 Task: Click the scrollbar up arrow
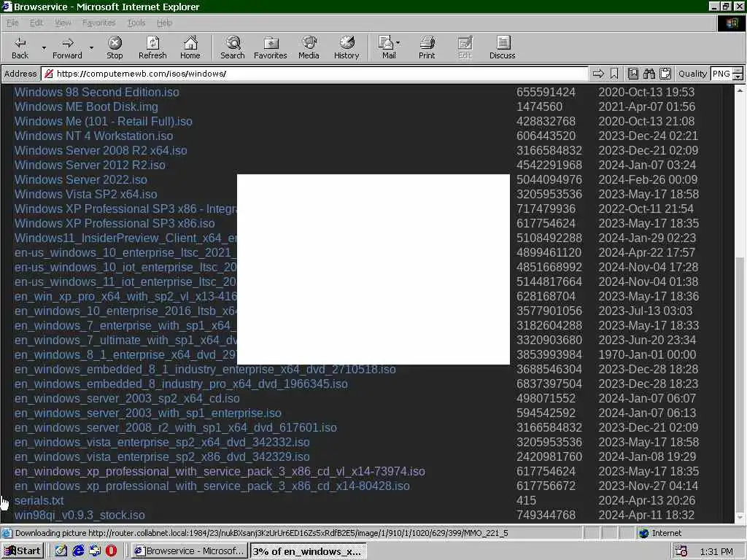point(740,90)
